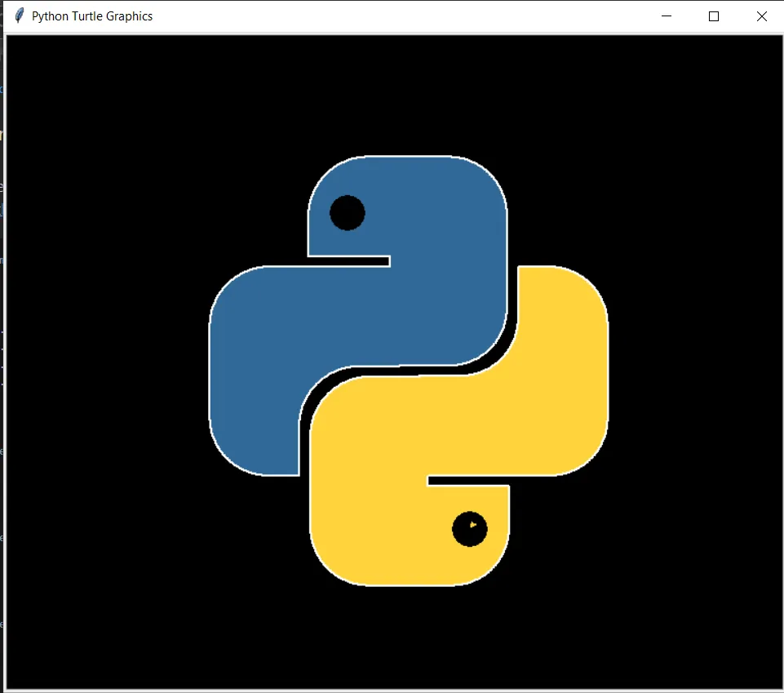Click the 'Python Turtle Graphics' title text
The height and width of the screenshot is (693, 784).
coord(92,16)
